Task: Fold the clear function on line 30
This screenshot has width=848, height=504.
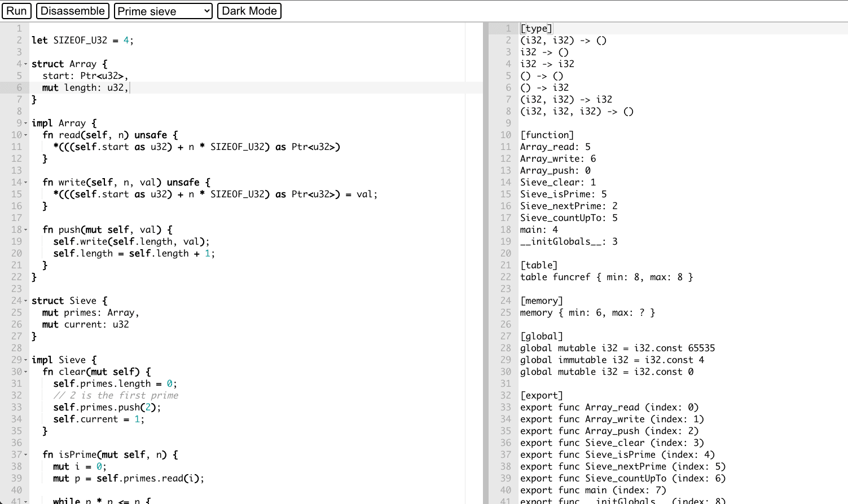Action: (26, 372)
